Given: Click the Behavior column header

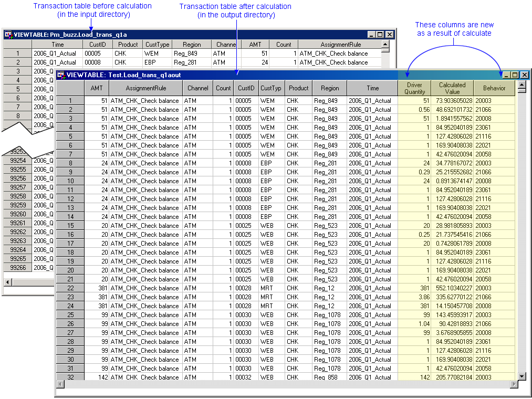Looking at the screenshot, I should pos(494,88).
